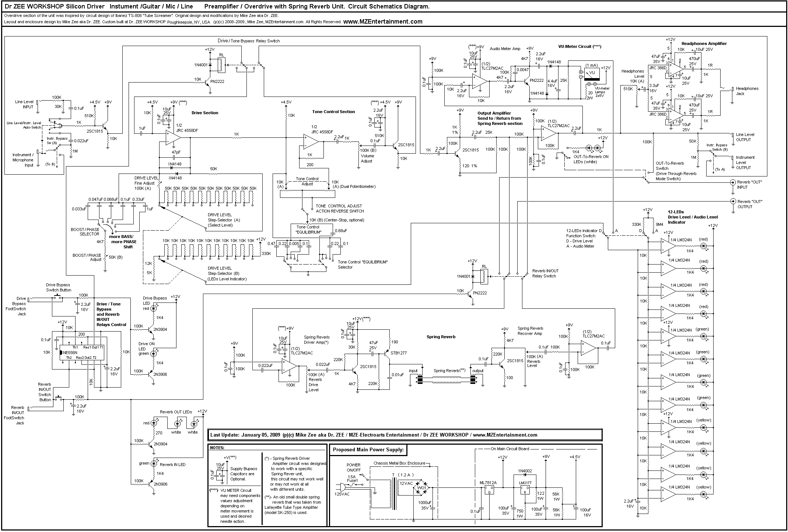Click the NOTES heading
Image resolution: width=788 pixels, height=532 pixels.
click(x=217, y=448)
